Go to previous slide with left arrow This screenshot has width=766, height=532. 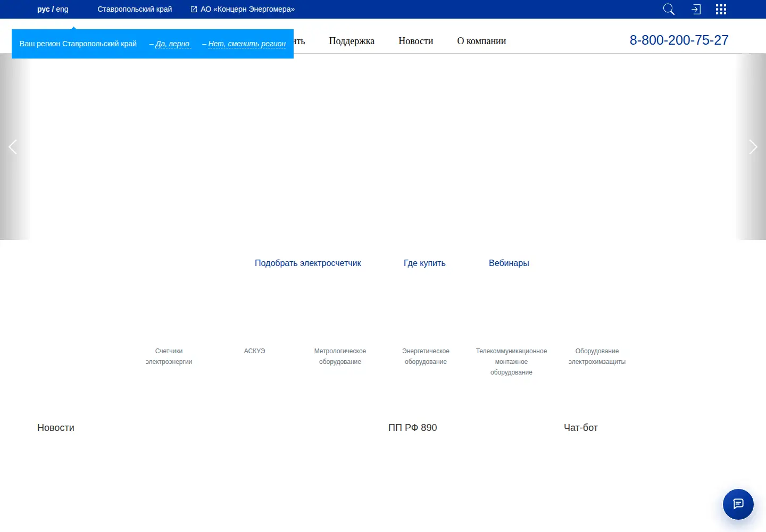click(13, 147)
